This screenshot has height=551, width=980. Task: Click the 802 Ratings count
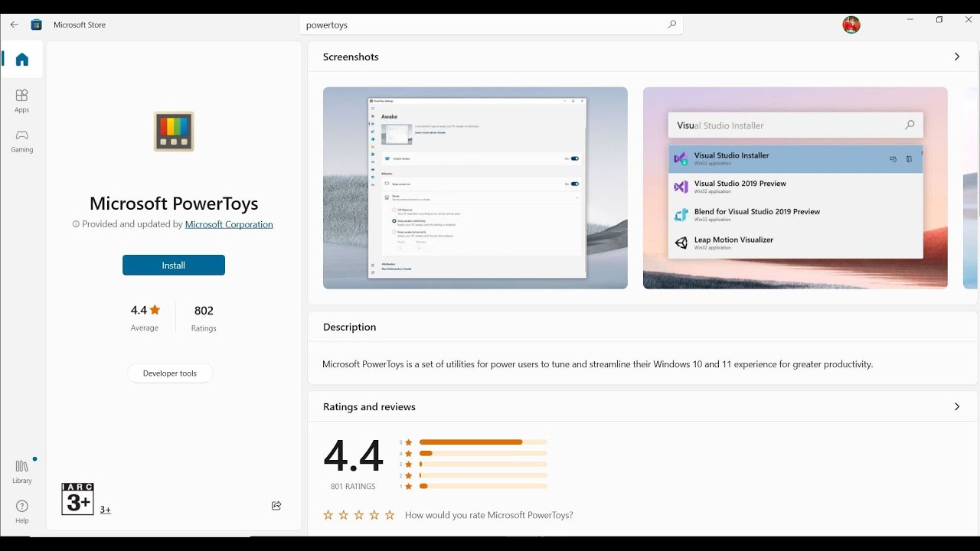tap(204, 318)
